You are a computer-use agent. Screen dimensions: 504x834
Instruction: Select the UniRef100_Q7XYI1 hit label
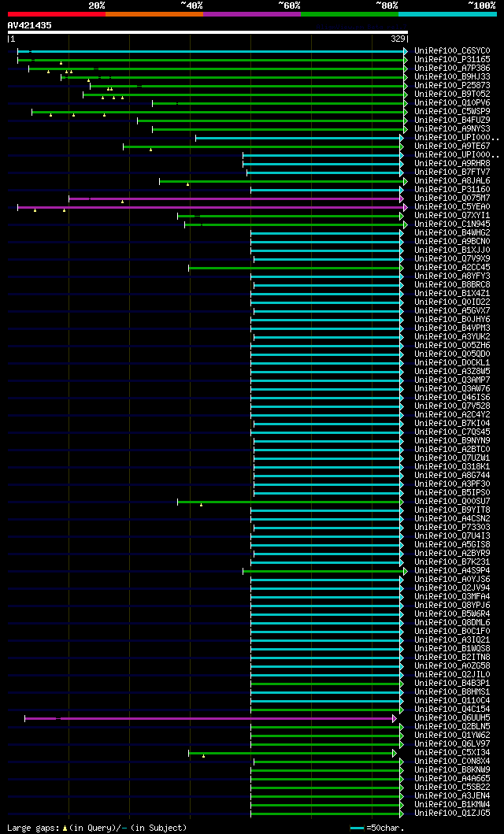(x=453, y=216)
